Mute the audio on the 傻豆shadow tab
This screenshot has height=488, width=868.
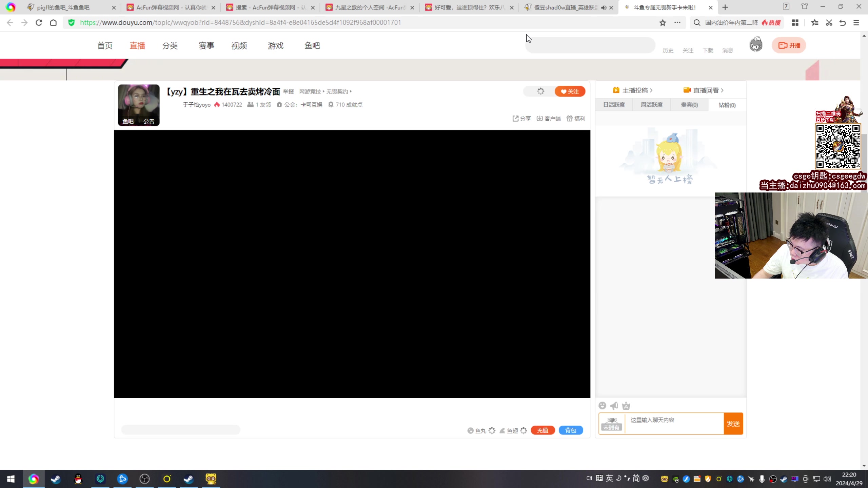604,7
